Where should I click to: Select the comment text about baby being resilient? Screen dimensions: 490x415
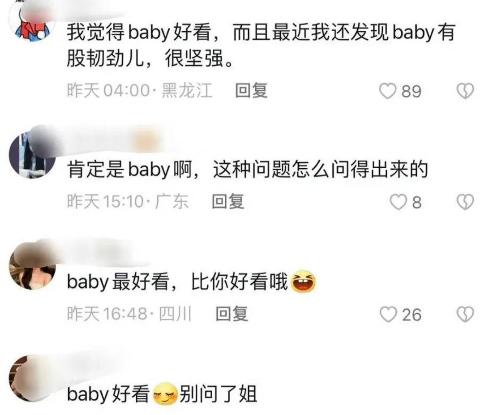click(261, 46)
